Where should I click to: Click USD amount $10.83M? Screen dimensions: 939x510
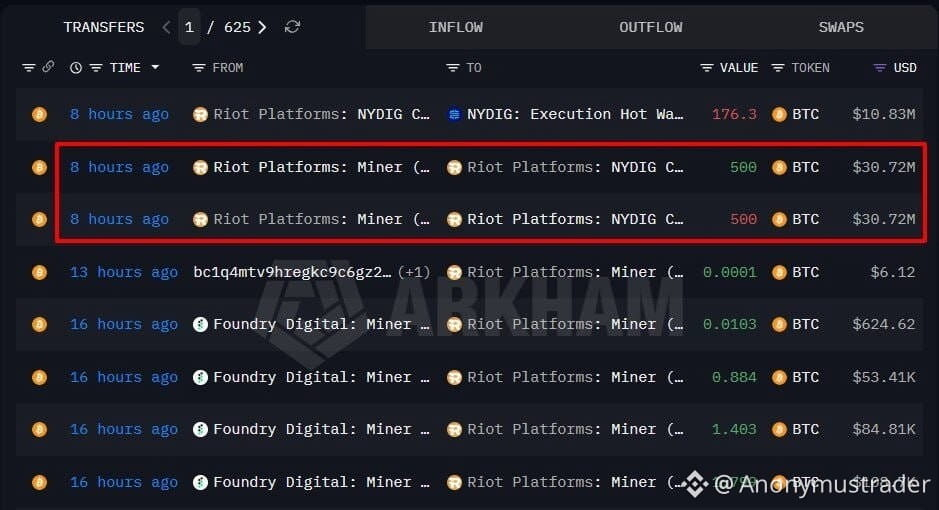884,114
